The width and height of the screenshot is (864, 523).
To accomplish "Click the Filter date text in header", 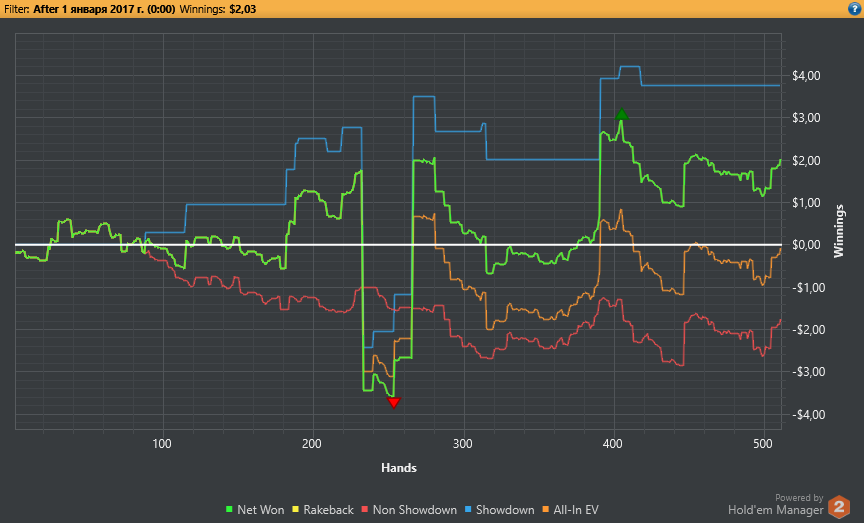I will 104,9.
